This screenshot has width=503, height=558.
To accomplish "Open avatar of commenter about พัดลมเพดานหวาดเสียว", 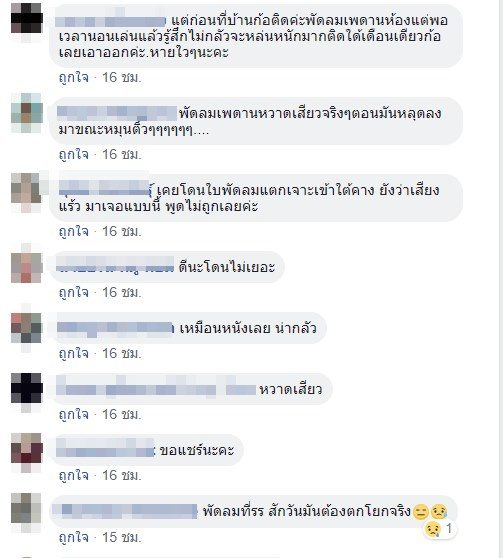I will tap(27, 113).
